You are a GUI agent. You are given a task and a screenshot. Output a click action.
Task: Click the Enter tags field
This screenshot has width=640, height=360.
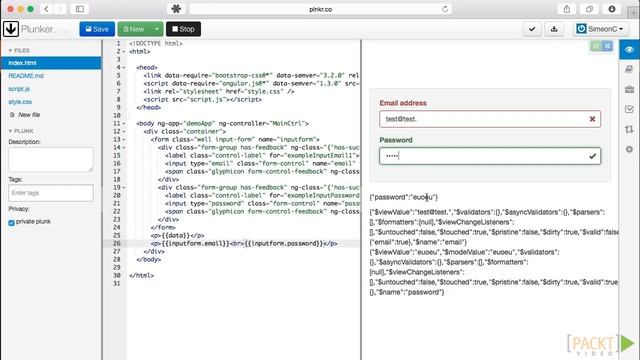[x=51, y=193]
